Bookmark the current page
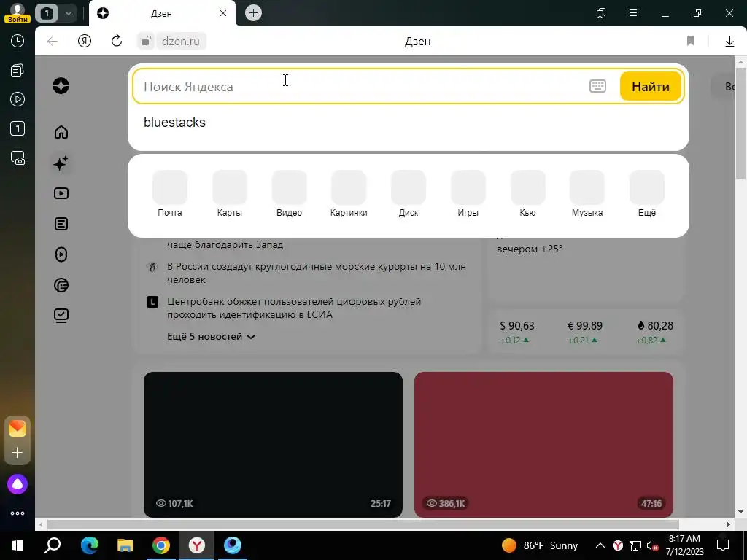Image resolution: width=747 pixels, height=560 pixels. tap(691, 41)
